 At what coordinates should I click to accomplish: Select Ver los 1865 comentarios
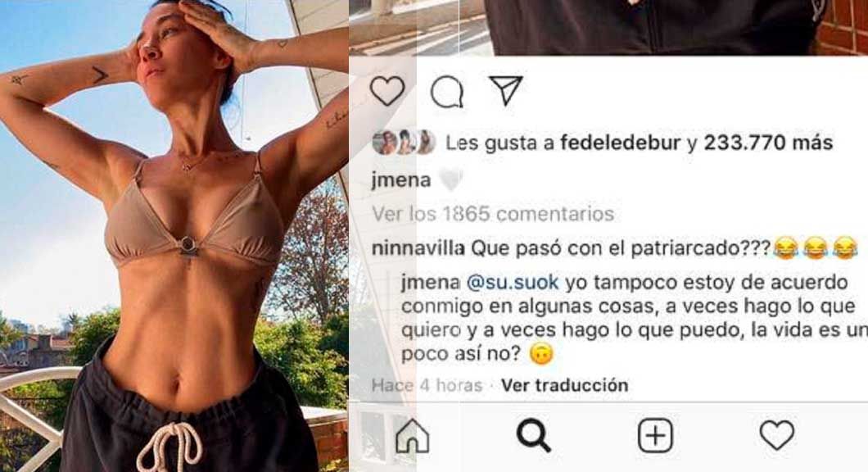pos(493,214)
